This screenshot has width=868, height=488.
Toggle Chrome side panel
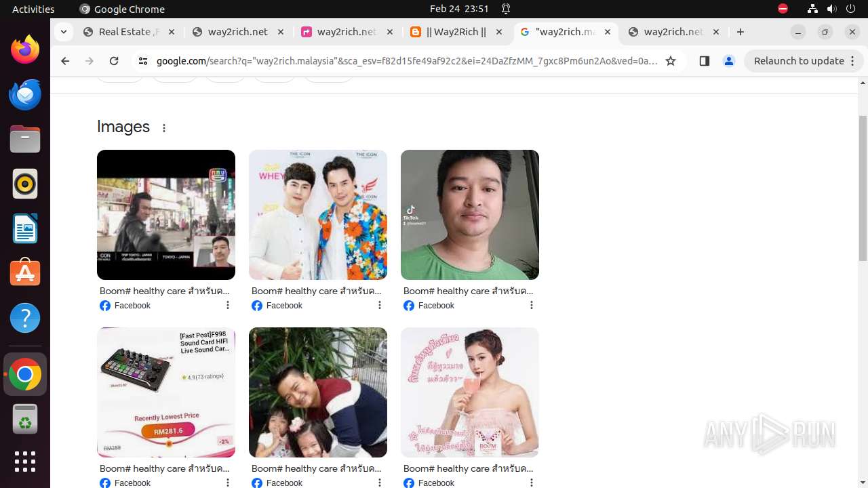[704, 61]
